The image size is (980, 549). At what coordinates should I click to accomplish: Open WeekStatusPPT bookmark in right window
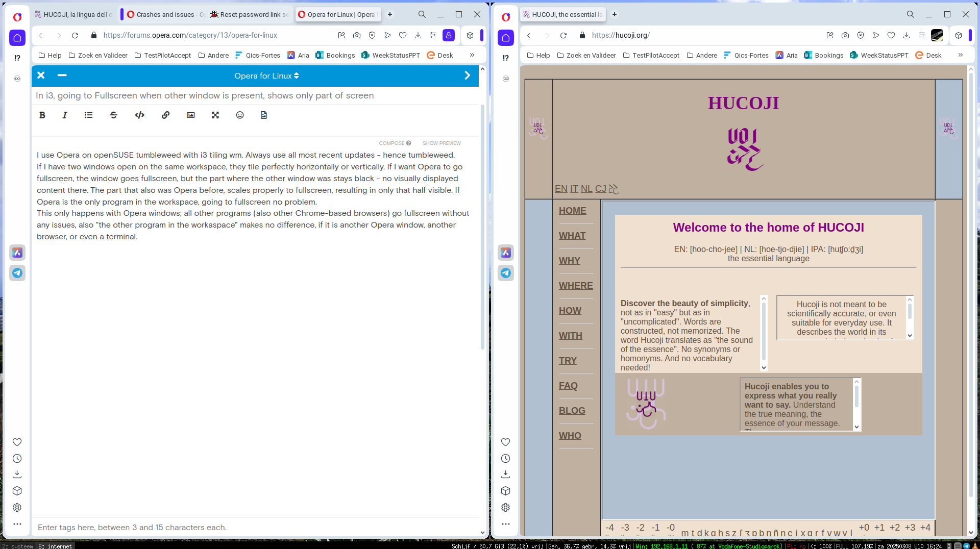(879, 56)
